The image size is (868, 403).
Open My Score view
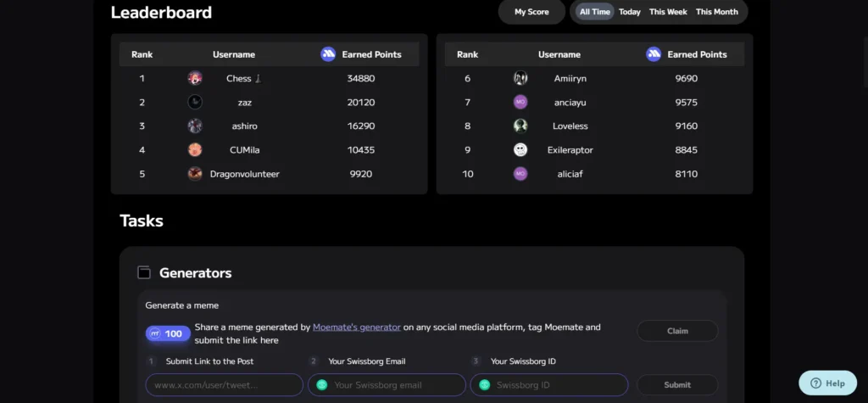pyautogui.click(x=531, y=12)
